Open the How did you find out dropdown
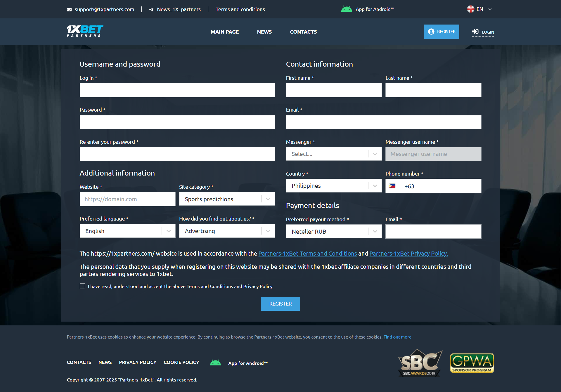561x392 pixels. pyautogui.click(x=227, y=231)
